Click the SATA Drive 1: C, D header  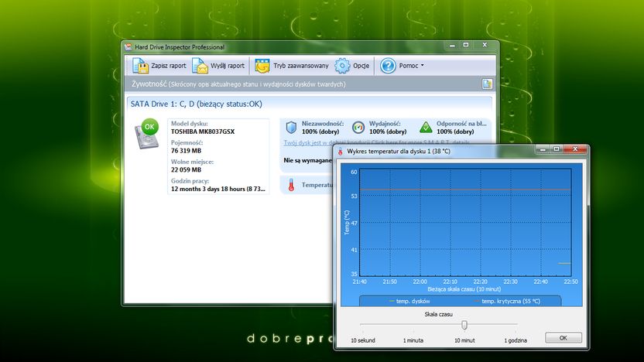(x=197, y=104)
